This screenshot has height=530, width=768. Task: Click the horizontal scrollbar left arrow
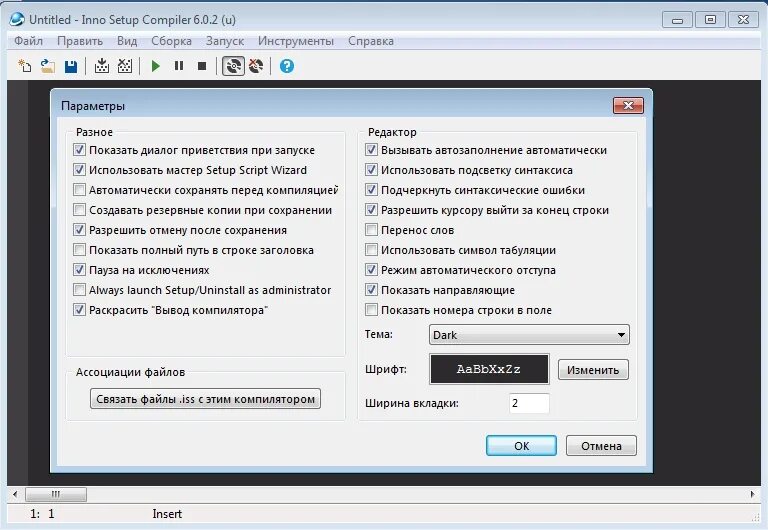pos(15,494)
